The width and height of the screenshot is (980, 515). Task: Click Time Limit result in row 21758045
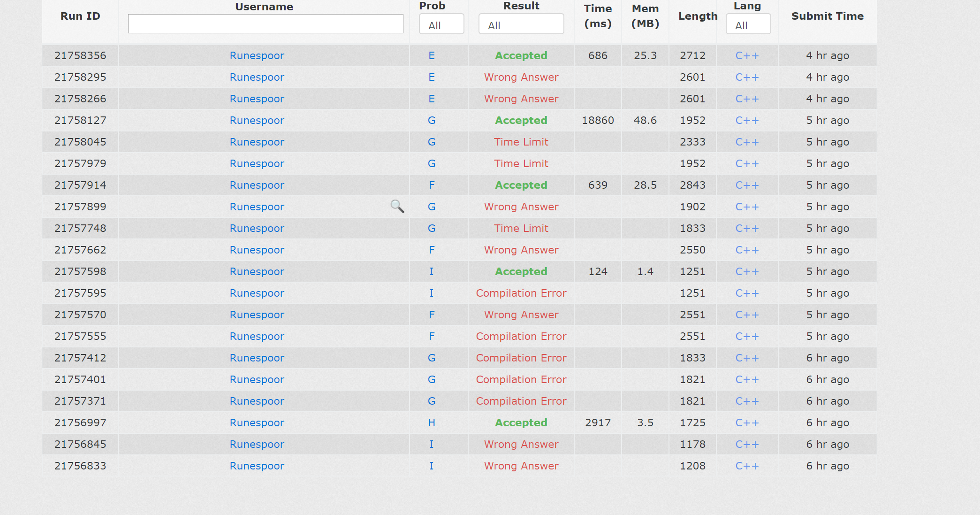521,142
